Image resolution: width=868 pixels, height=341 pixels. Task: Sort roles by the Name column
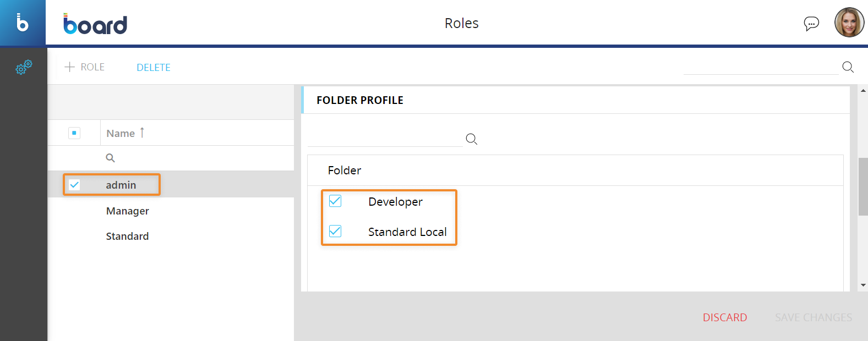(x=121, y=133)
